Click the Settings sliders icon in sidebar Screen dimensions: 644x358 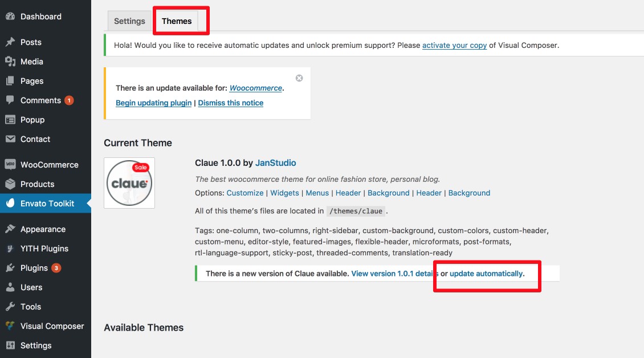tap(10, 345)
